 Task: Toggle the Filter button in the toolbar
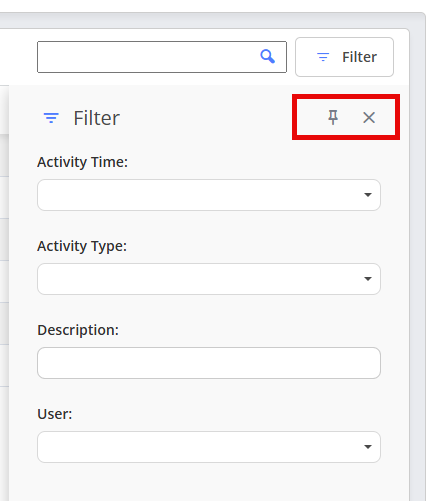coord(344,57)
